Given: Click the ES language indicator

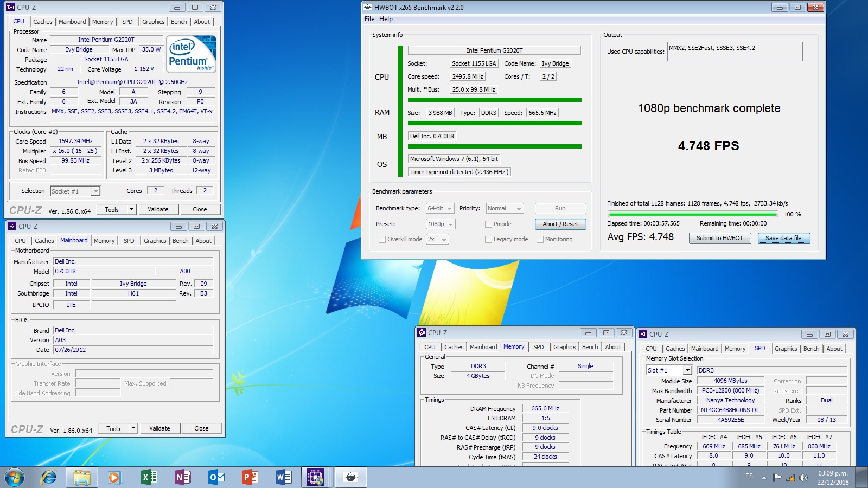Looking at the screenshot, I should coord(749,476).
